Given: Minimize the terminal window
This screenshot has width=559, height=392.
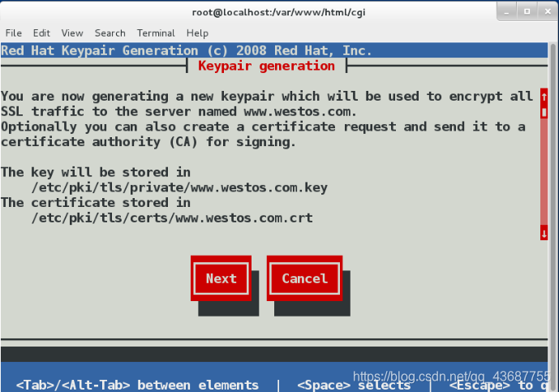Looking at the screenshot, I should point(506,12).
